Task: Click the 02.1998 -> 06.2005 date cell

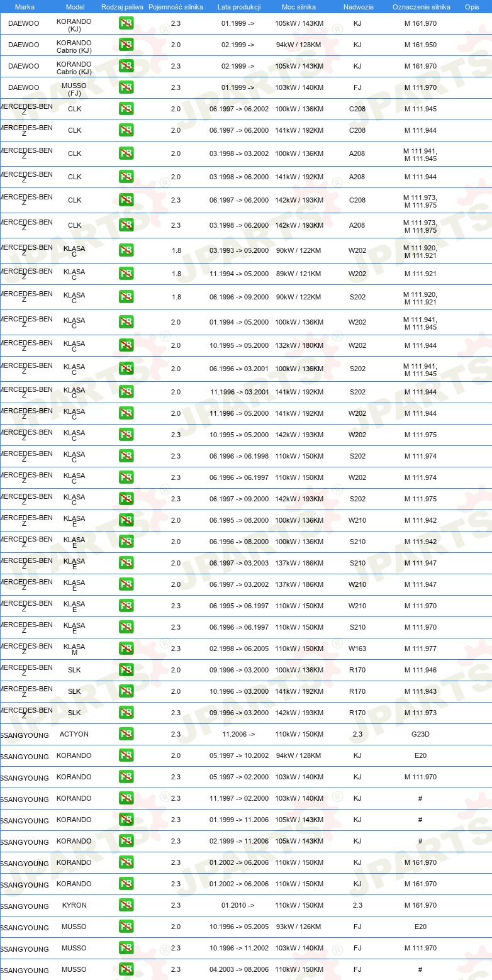Action: click(x=239, y=649)
